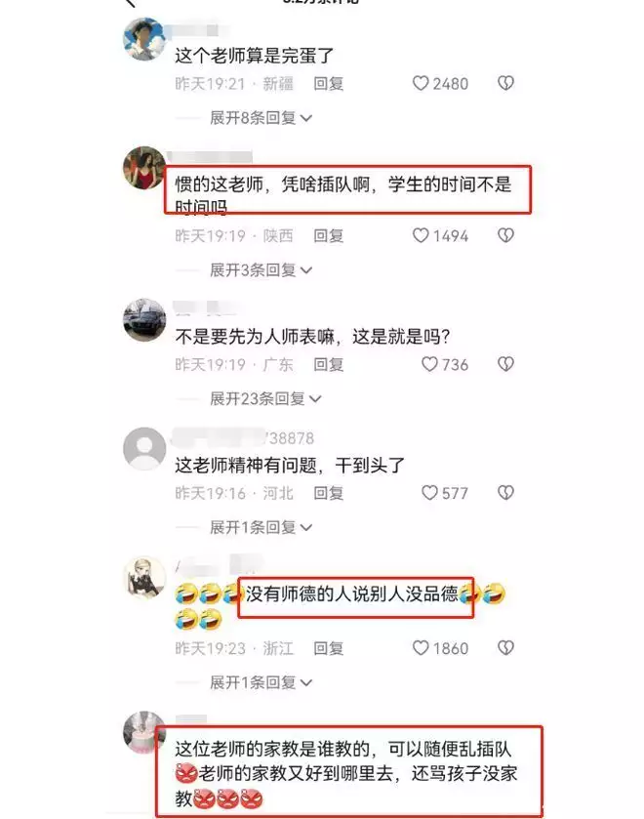Image resolution: width=644 pixels, height=819 pixels.
Task: Open avatar of woman in red dress
Action: tap(144, 168)
